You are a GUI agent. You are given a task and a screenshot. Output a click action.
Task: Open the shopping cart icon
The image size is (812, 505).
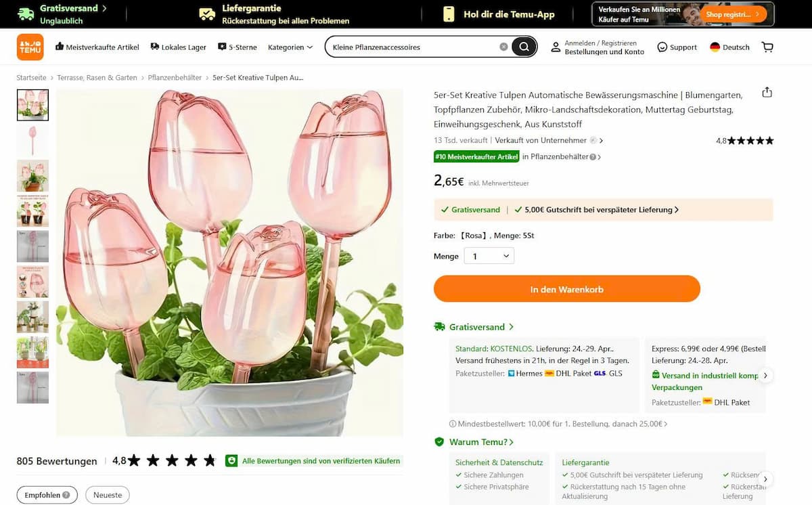pos(767,47)
